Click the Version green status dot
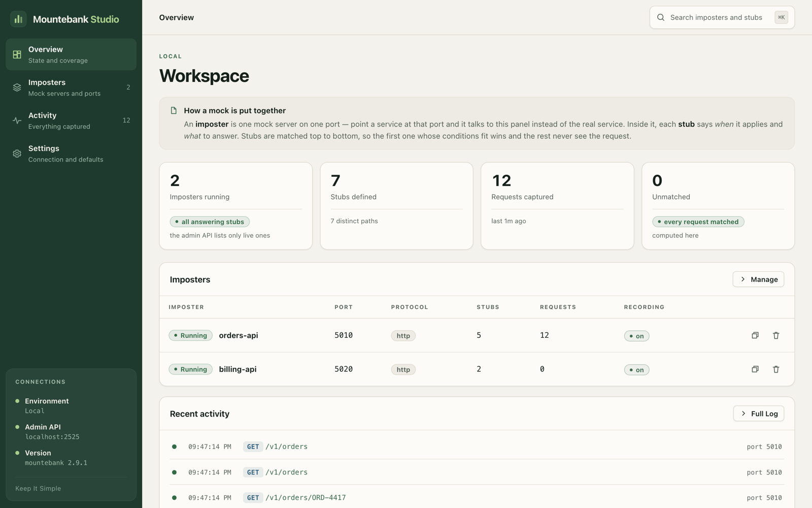812x508 pixels. coord(17,453)
